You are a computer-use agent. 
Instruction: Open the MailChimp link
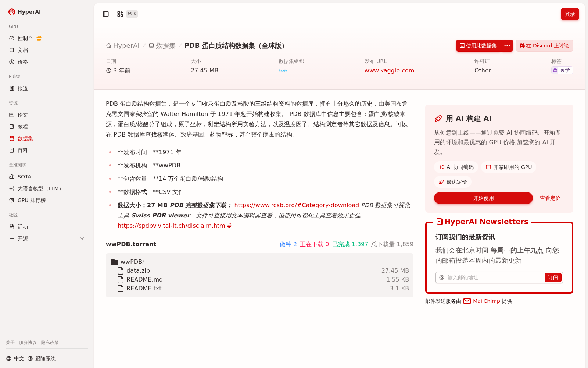pos(486,301)
